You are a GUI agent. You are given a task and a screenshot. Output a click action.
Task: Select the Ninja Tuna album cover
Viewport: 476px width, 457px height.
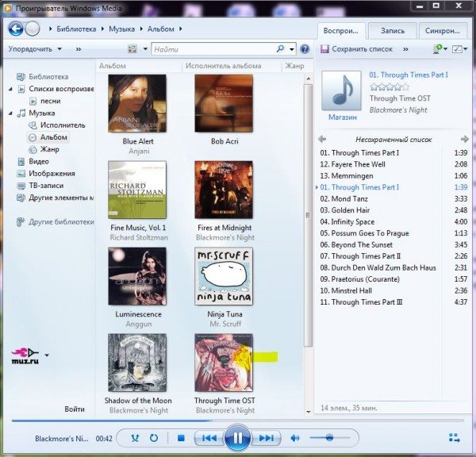tap(224, 276)
